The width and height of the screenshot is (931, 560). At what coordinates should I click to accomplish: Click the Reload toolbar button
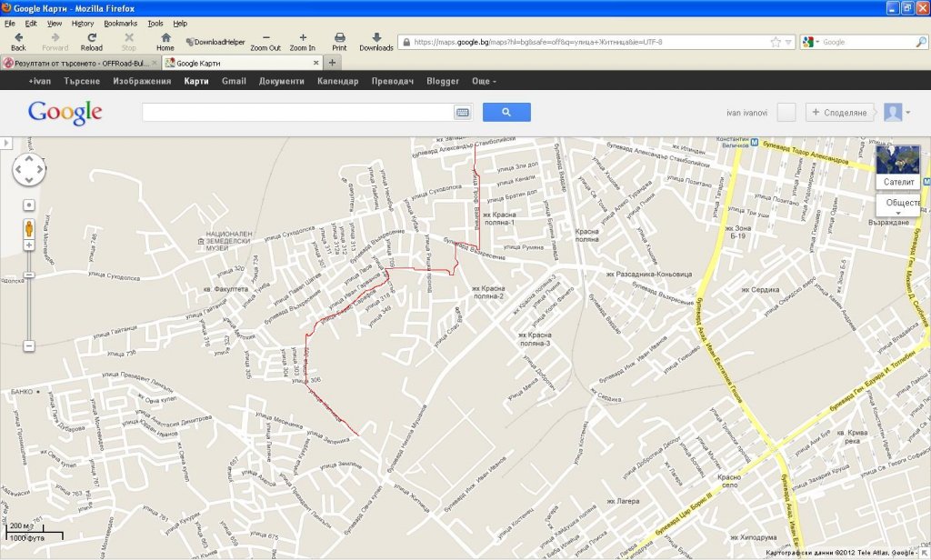(91, 42)
